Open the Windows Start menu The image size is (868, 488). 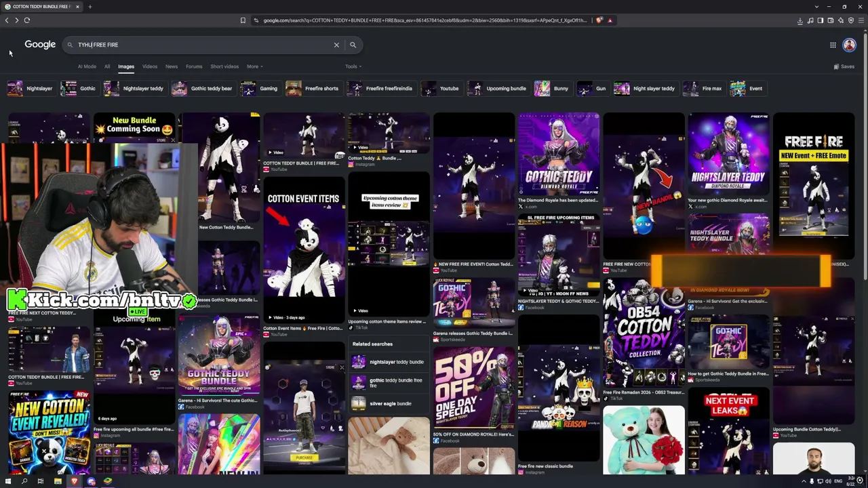tap(8, 481)
